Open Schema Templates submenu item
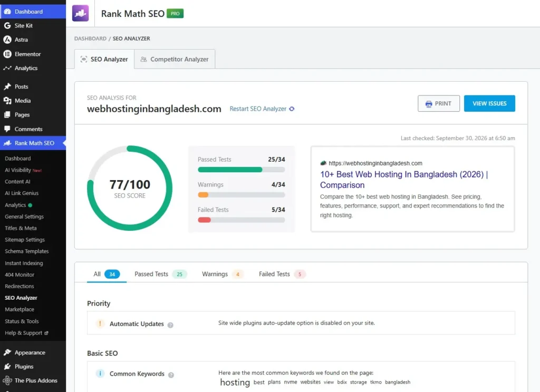 [27, 251]
